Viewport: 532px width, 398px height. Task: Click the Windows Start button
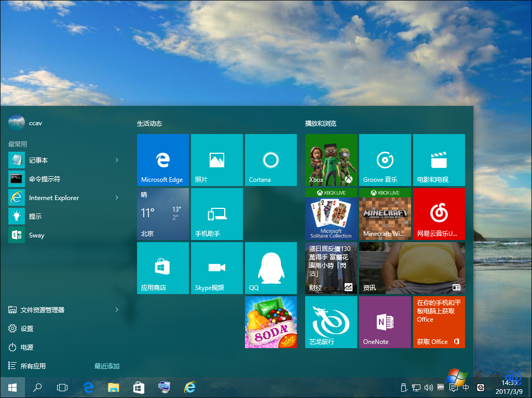coord(12,388)
